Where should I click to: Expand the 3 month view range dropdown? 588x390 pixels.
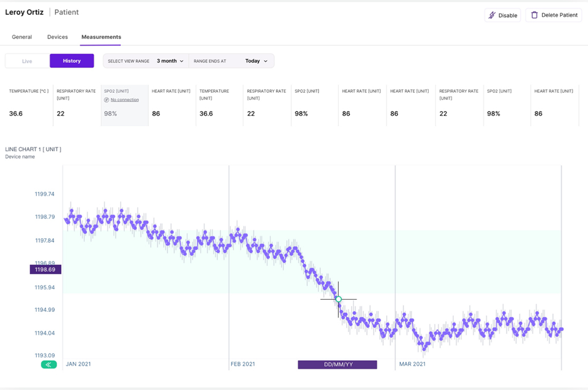170,61
